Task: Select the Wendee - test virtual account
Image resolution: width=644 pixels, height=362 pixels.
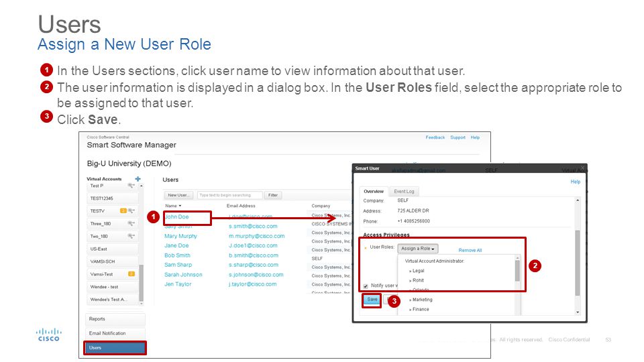Action: tap(113, 288)
